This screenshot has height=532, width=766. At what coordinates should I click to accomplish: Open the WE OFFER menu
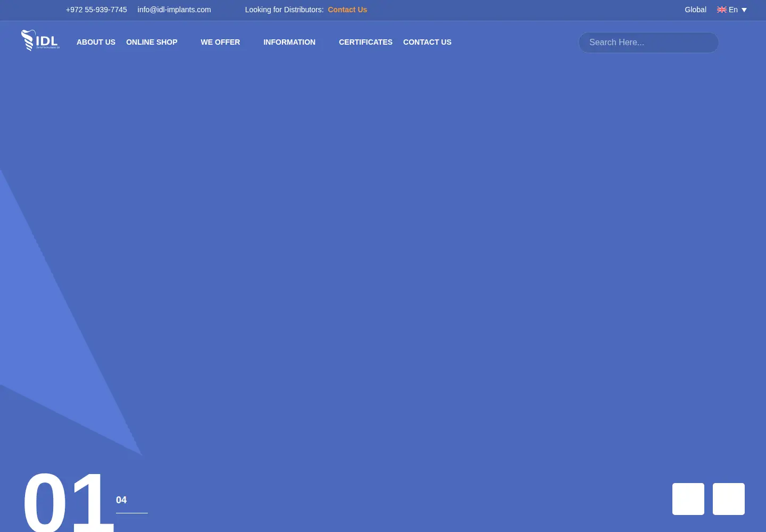coord(220,42)
